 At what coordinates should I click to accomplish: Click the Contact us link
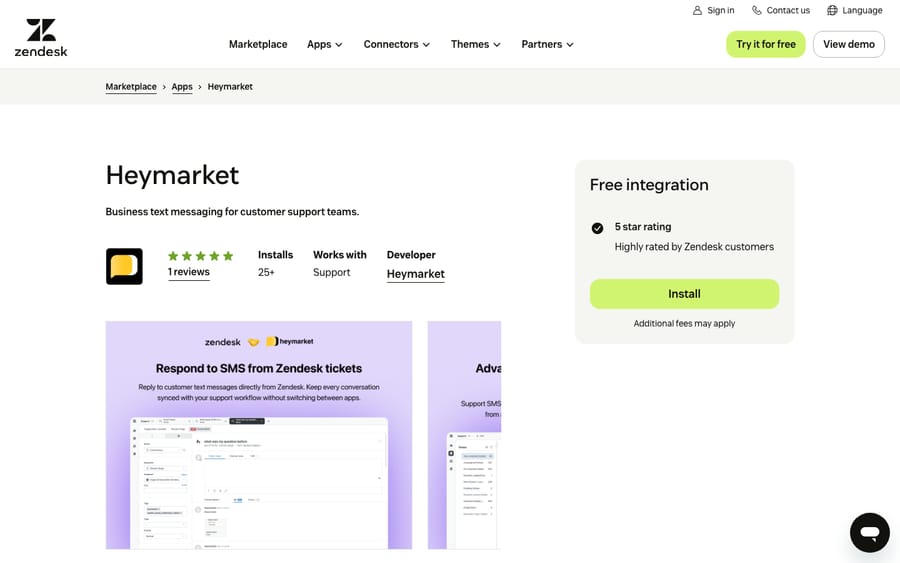point(781,10)
